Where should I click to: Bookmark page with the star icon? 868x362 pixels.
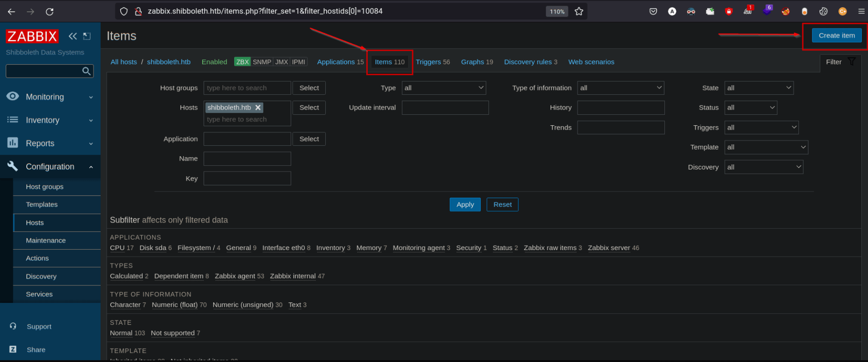click(579, 11)
